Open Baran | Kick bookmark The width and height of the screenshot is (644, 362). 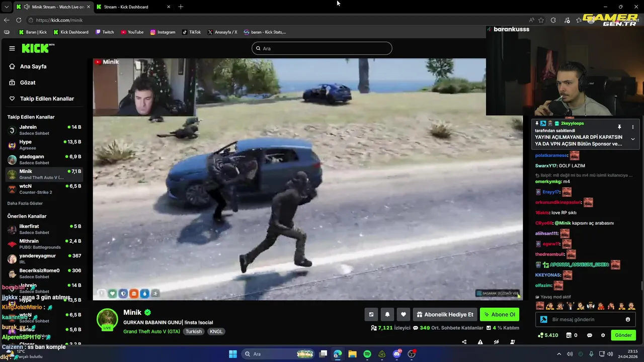(x=33, y=32)
